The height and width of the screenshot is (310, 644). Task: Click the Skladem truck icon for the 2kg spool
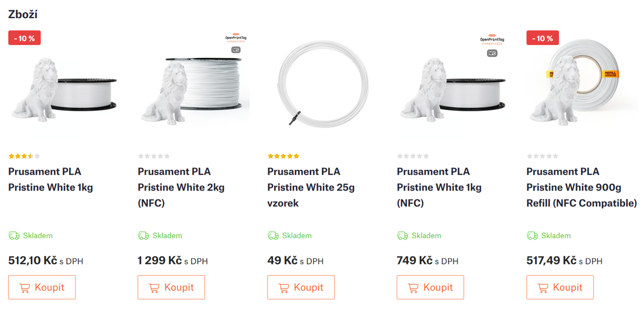click(143, 236)
